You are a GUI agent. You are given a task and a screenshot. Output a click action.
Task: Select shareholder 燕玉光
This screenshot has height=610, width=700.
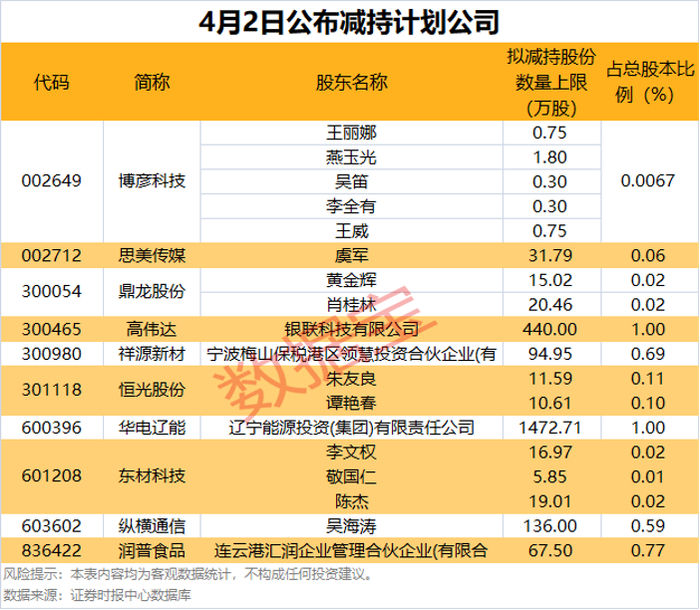(x=352, y=157)
